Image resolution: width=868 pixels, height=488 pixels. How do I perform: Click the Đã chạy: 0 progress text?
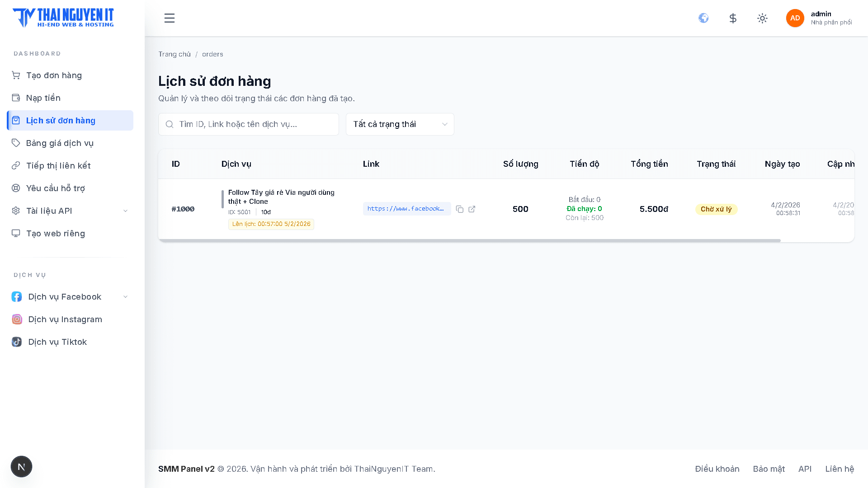point(584,209)
